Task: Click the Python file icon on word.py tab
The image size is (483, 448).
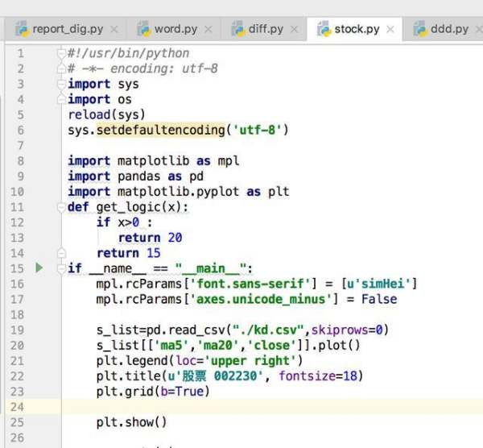Action: (x=144, y=29)
